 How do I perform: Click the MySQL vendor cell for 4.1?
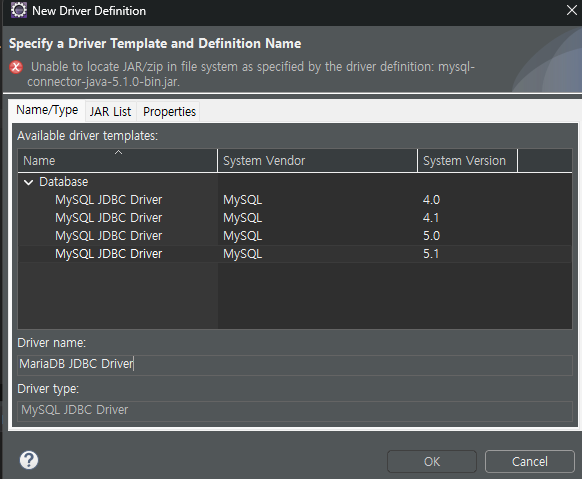tap(242, 218)
